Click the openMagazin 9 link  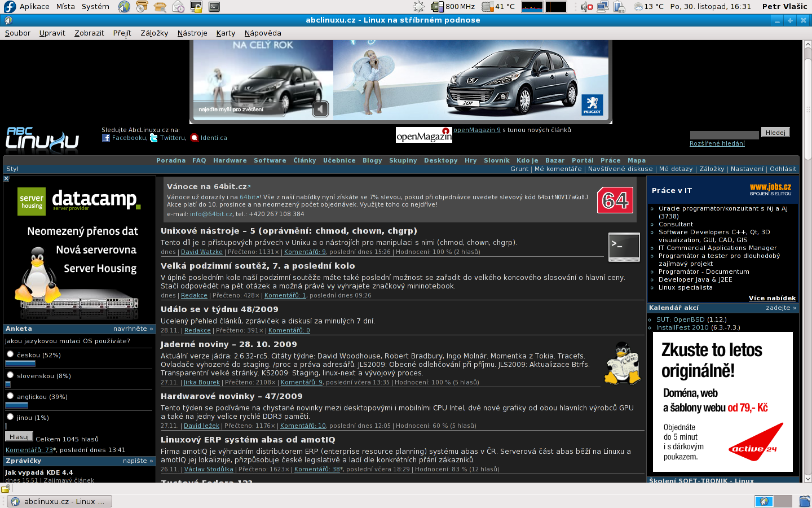[477, 130]
